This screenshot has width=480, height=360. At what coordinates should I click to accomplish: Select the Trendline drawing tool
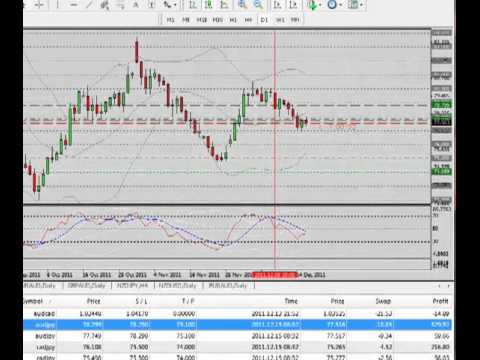[x=89, y=5]
